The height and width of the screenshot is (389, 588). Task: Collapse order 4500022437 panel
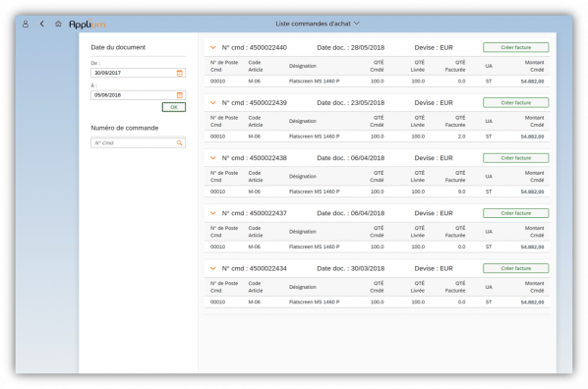pos(213,213)
